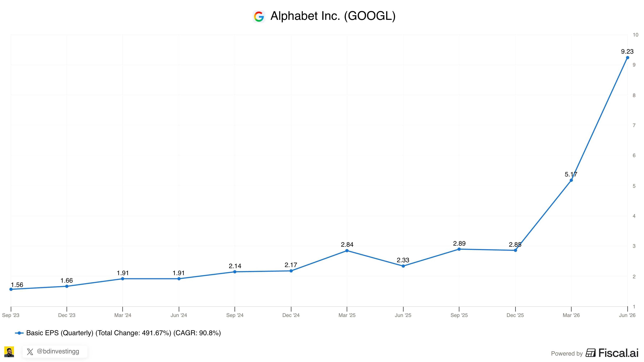Click the Mar '24 x-axis label
Viewport: 644px width, 362px height.
123,315
